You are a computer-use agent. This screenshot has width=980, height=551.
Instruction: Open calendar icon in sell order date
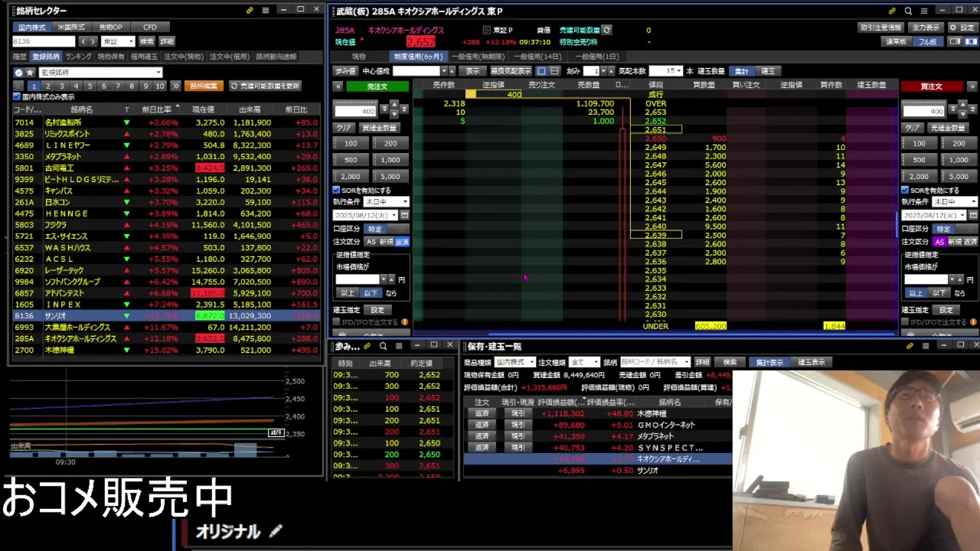pos(405,216)
